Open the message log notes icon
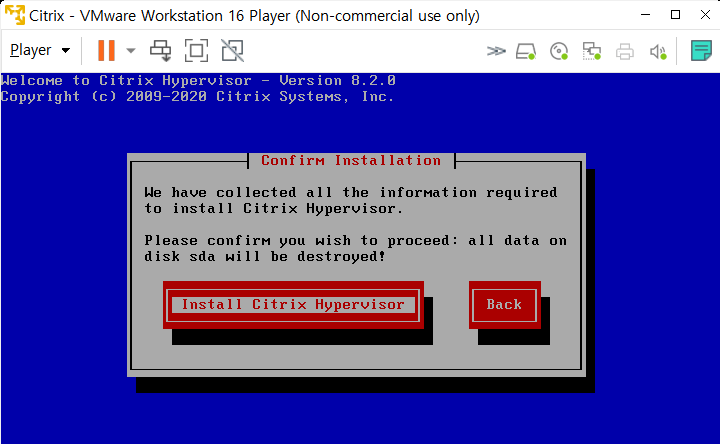 [701, 51]
